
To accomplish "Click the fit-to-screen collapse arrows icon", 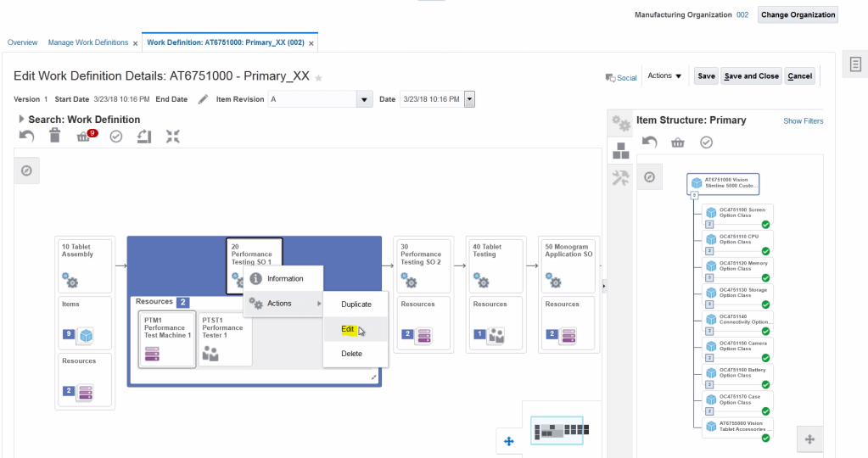I will (x=173, y=136).
